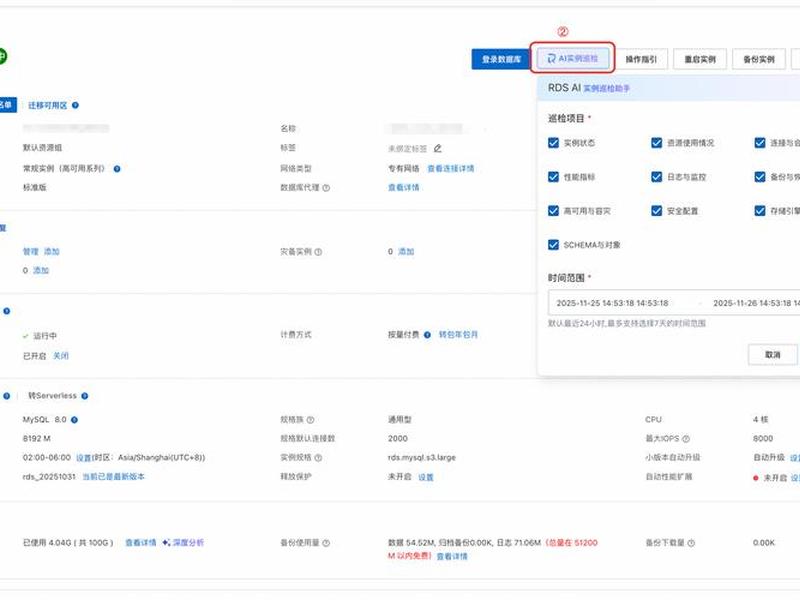Image resolution: width=800 pixels, height=600 pixels.
Task: Open the 查看连接详情 link
Action: [451, 168]
